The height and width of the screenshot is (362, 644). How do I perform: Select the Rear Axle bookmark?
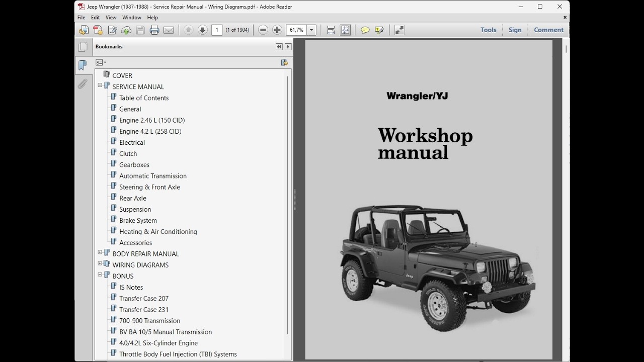click(x=133, y=198)
